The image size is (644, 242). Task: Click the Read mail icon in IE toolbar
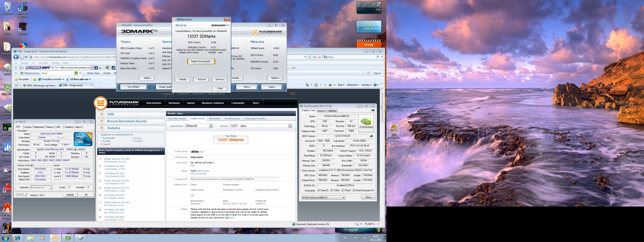pos(324,85)
